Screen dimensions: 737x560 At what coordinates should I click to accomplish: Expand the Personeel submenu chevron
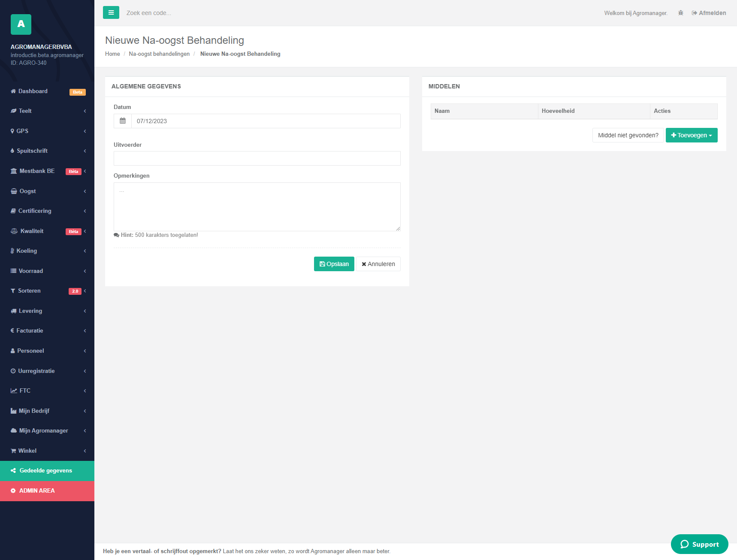click(x=85, y=351)
